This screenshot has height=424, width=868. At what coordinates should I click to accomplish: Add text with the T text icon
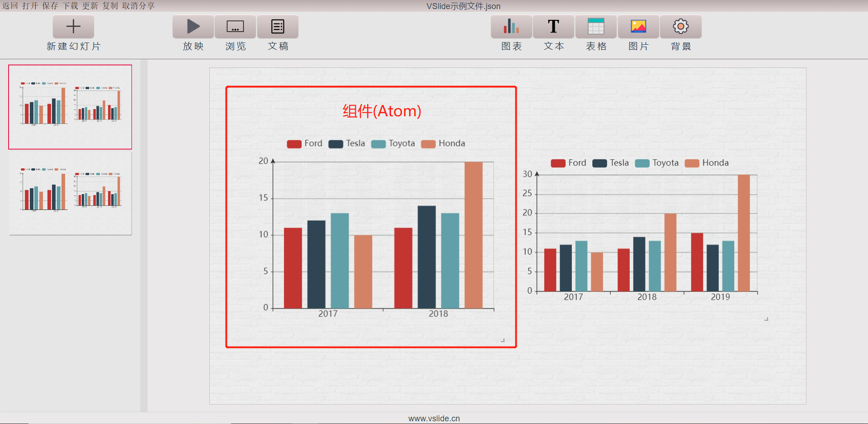tap(553, 27)
